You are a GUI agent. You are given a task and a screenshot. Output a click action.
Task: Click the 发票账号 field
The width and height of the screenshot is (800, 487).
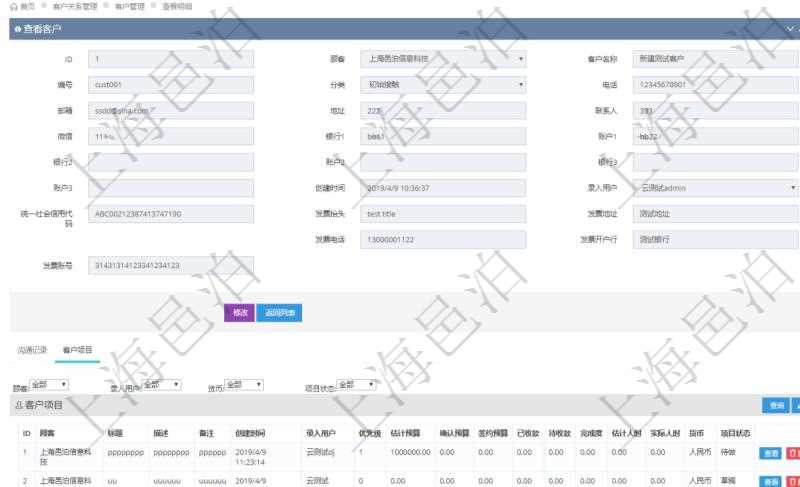pos(171,266)
